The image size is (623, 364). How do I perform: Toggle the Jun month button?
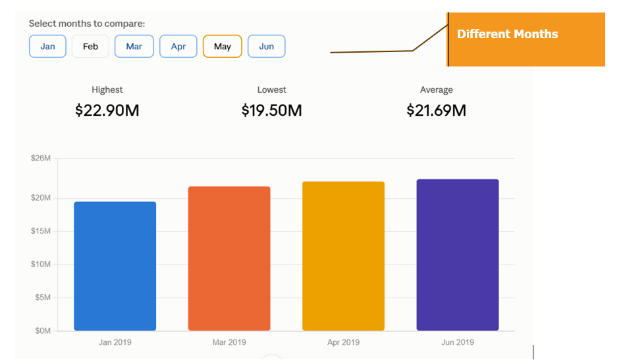pos(266,47)
